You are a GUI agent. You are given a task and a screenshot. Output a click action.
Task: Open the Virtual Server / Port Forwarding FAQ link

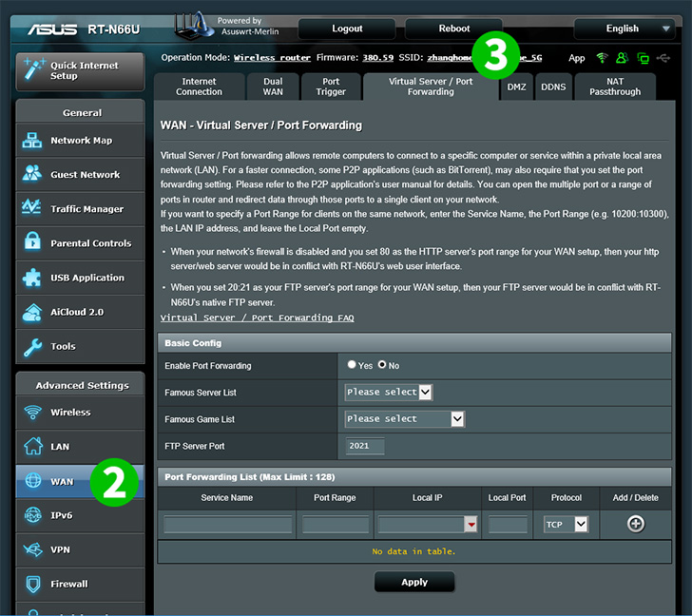coord(257,318)
